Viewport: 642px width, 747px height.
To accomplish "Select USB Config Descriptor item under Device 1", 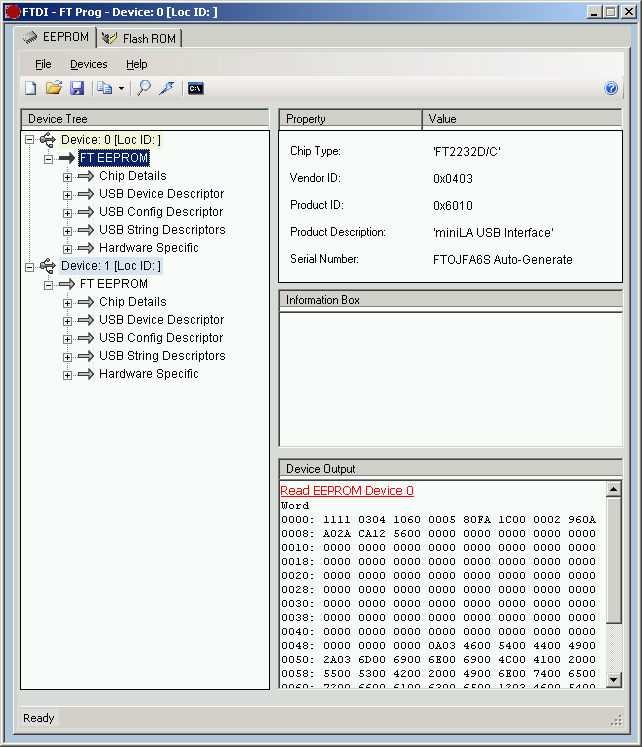I will (161, 338).
